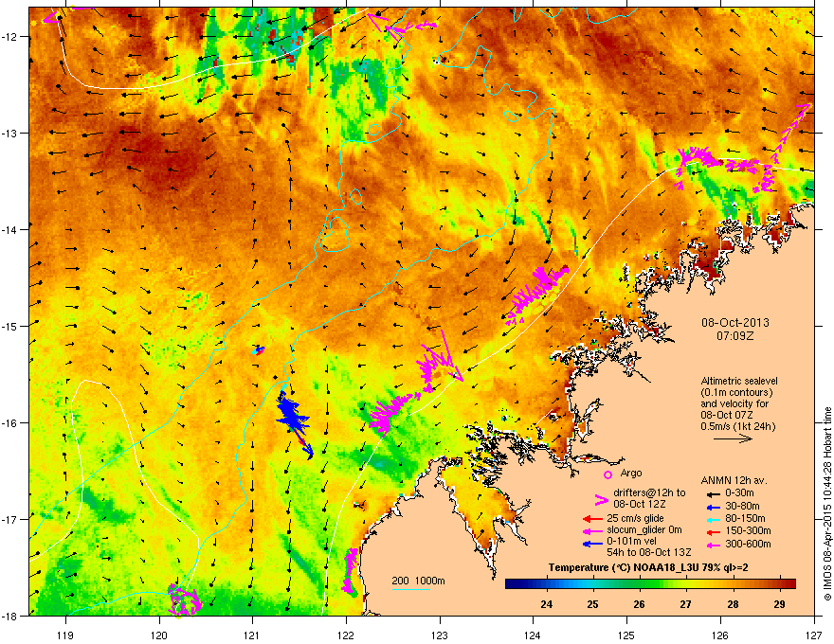
Task: Click the 25 cm/s glide label
Action: pyautogui.click(x=635, y=518)
